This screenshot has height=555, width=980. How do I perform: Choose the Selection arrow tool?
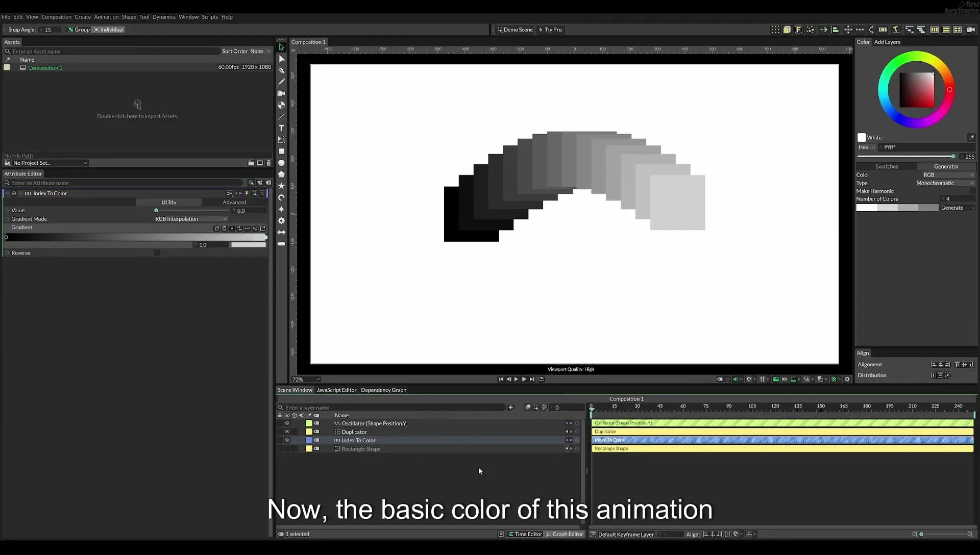pos(281,47)
